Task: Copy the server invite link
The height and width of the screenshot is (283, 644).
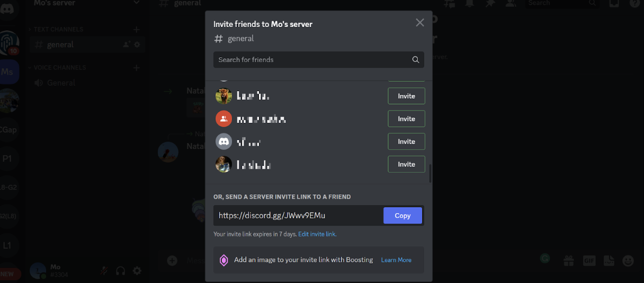Action: point(402,216)
